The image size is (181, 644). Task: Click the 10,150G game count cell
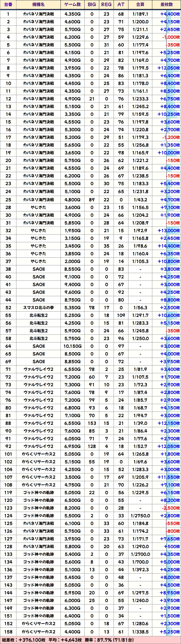73,346
